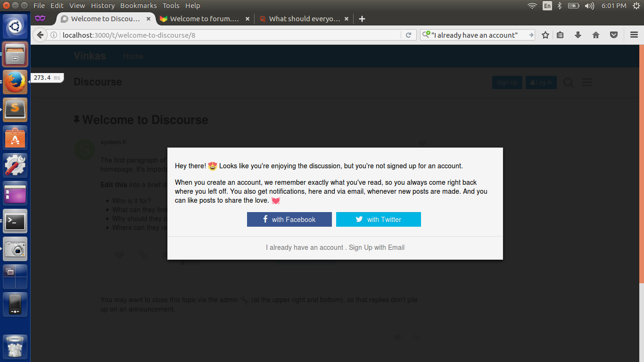Close the 'Welcome to Discou...' tab
The height and width of the screenshot is (362, 644).
coord(149,19)
